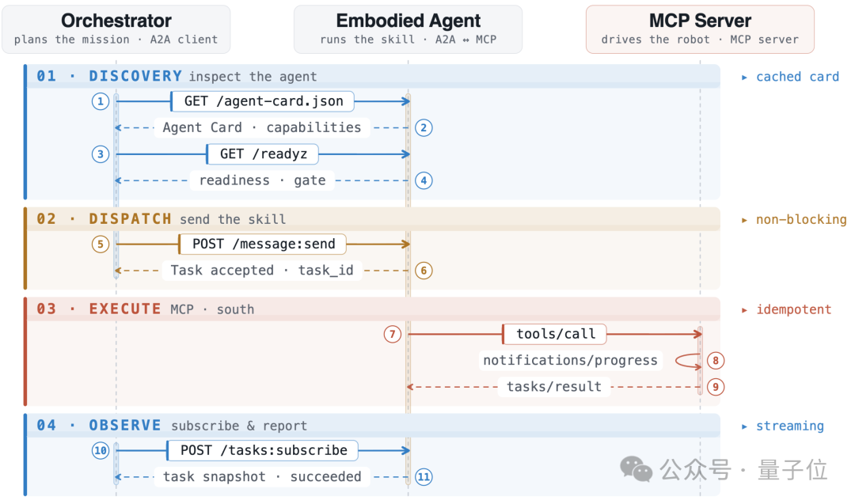The image size is (855, 504).
Task: Click the step 4 readiness circle marker
Action: click(424, 180)
